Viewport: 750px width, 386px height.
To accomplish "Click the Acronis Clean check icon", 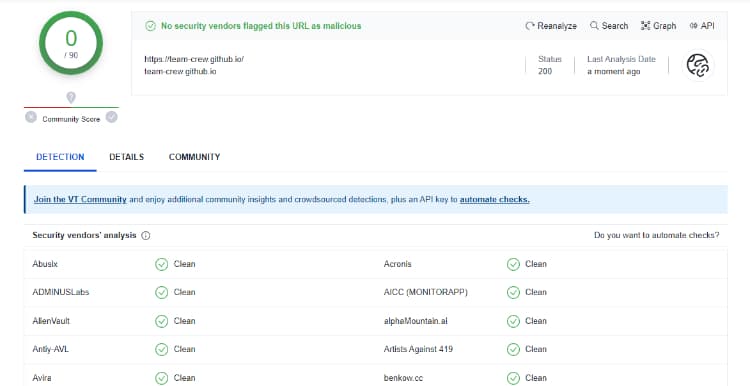I will pyautogui.click(x=513, y=264).
